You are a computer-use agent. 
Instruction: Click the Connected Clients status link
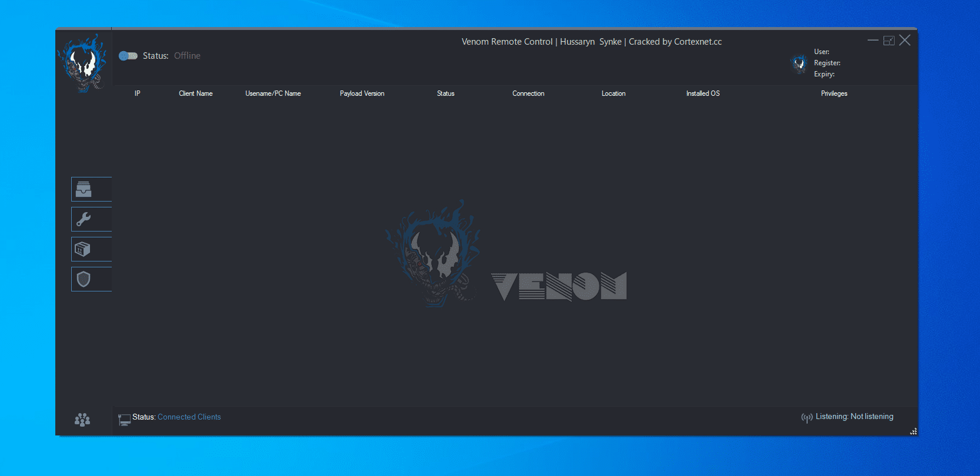point(189,417)
